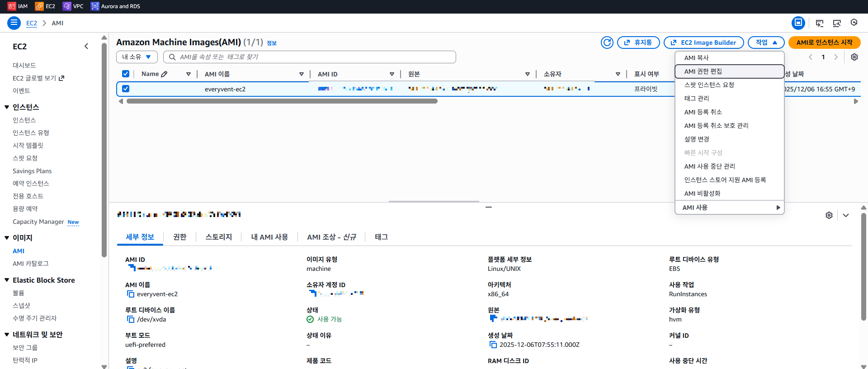The image size is (868, 369).
Task: Click the sidebar vertical scrollbar
Action: pyautogui.click(x=104, y=149)
